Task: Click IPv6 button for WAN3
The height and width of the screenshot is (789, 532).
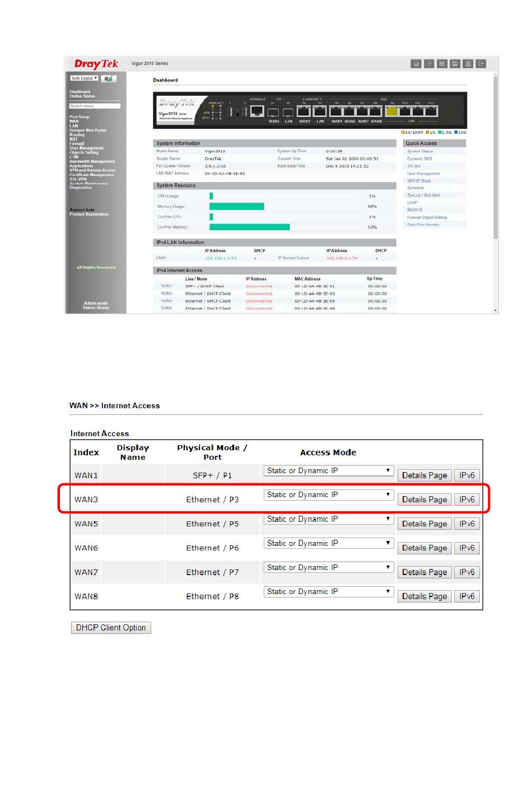Action: (x=467, y=499)
